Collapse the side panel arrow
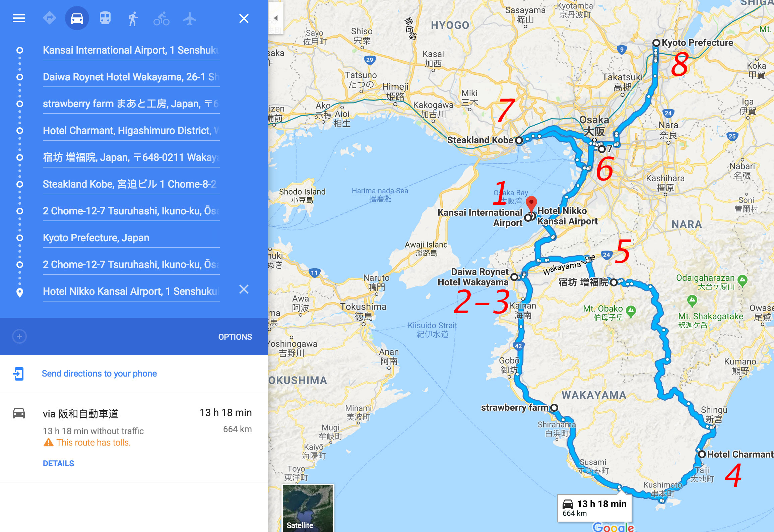774x532 pixels. click(x=276, y=18)
